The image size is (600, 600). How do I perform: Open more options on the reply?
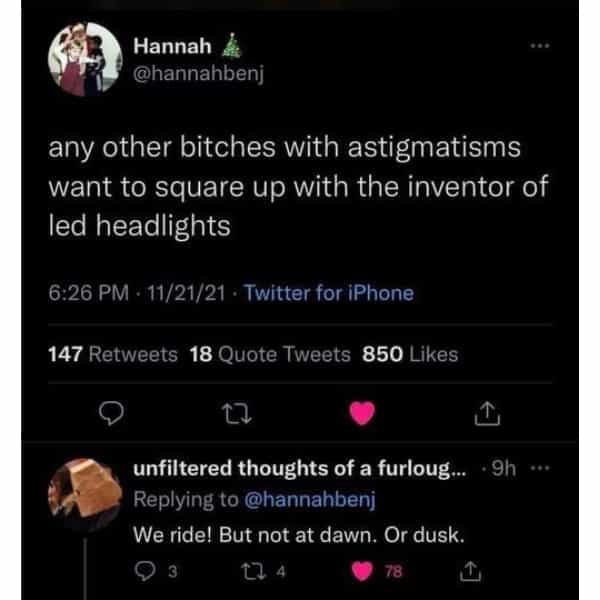[x=539, y=468]
